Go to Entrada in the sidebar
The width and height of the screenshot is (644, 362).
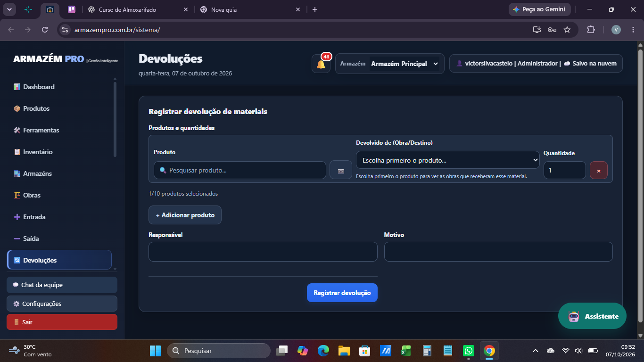click(x=59, y=217)
